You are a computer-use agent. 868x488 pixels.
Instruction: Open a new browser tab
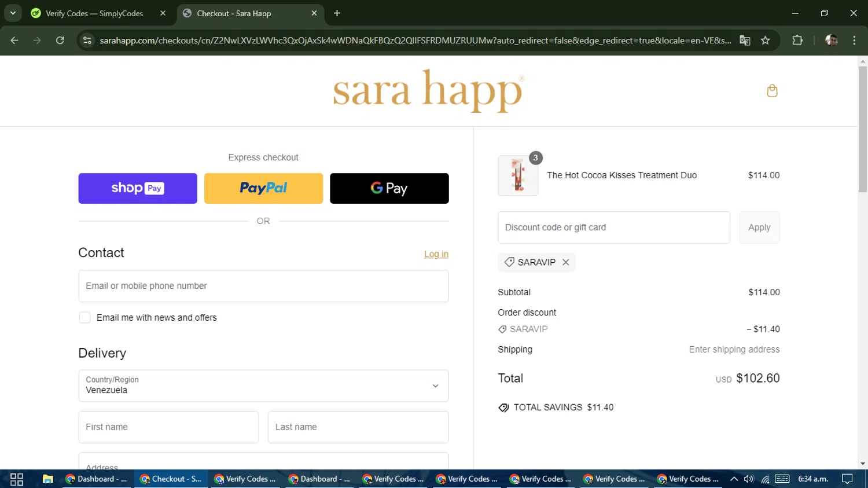[x=337, y=13]
